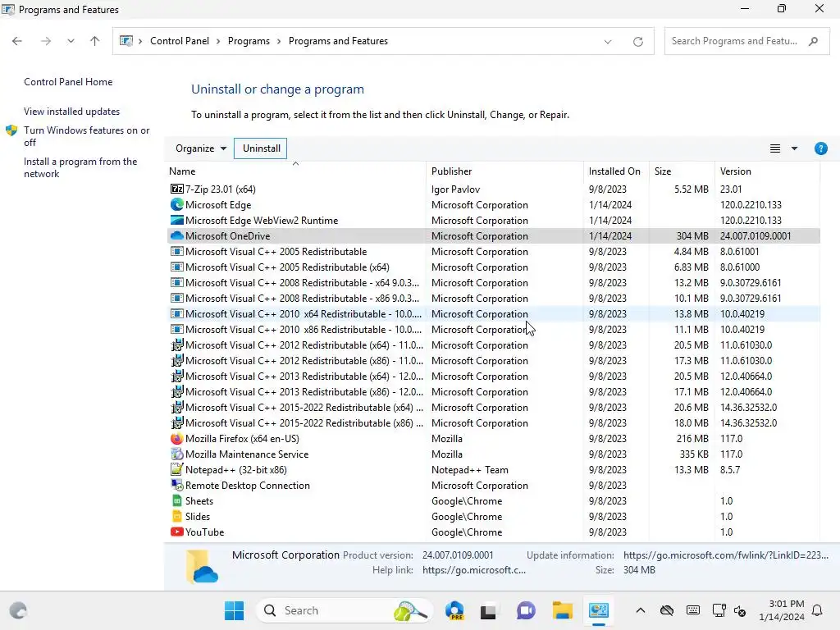This screenshot has width=840, height=630.
Task: Sort by the Name column header
Action: (295, 171)
